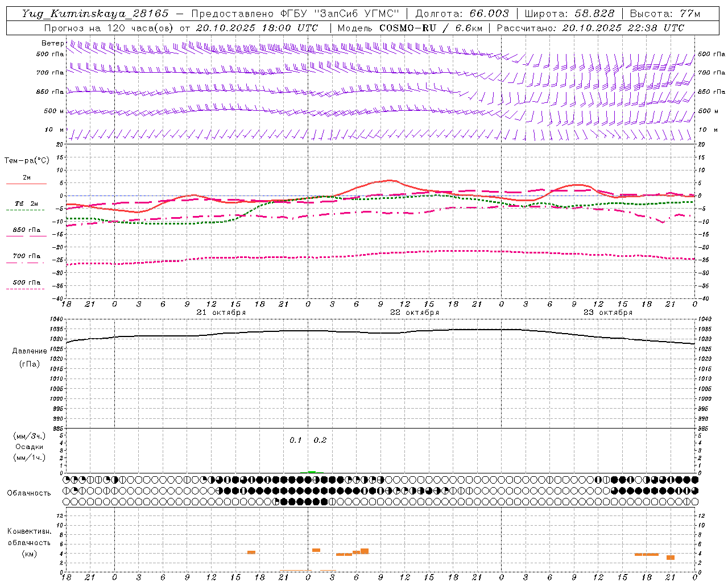
Task: Select the provider text ФГБУ "ЗапСиб УГМС"
Action: [x=340, y=14]
